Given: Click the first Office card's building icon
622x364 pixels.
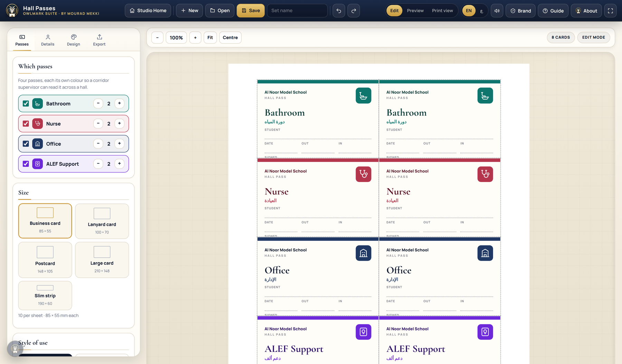Looking at the screenshot, I should [363, 253].
